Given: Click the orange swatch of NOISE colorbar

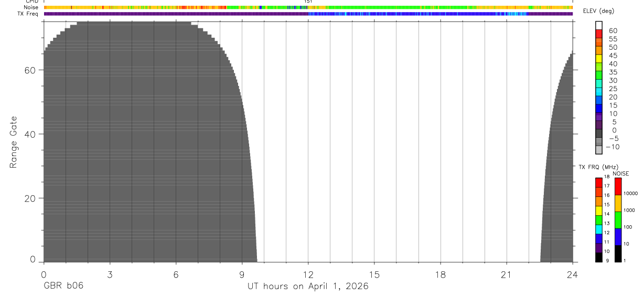Looking at the screenshot, I should pyautogui.click(x=618, y=203).
